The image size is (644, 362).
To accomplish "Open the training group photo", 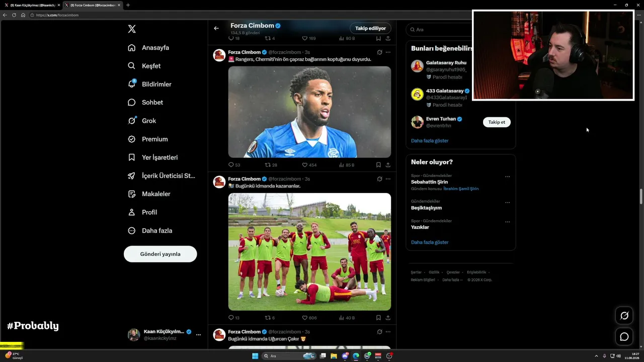I will pyautogui.click(x=309, y=252).
